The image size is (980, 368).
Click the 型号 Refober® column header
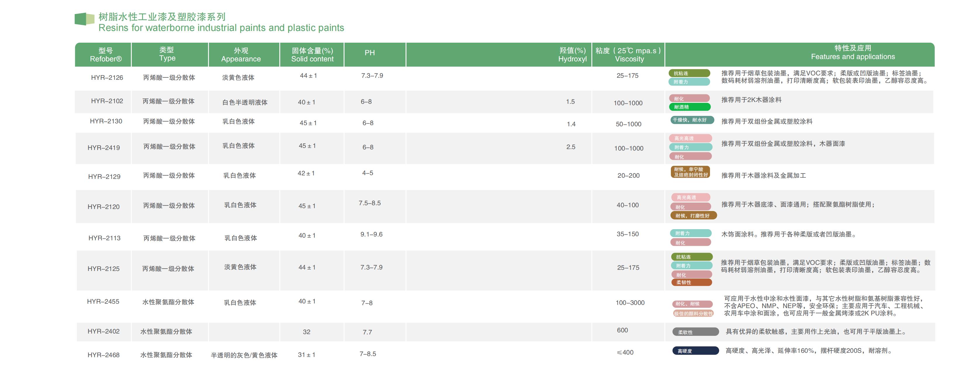[105, 55]
